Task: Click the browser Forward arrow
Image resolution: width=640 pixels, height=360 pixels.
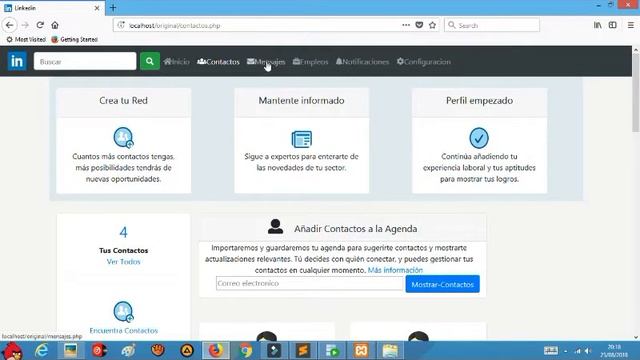Action: (25, 25)
